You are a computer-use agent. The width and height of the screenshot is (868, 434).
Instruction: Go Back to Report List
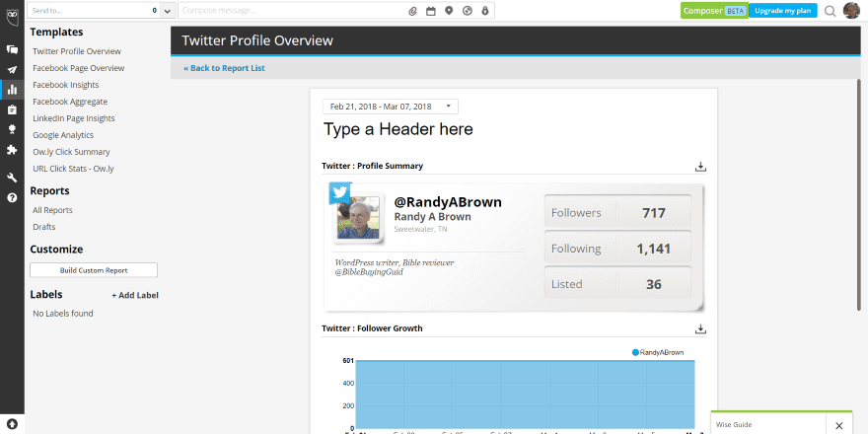[x=224, y=68]
